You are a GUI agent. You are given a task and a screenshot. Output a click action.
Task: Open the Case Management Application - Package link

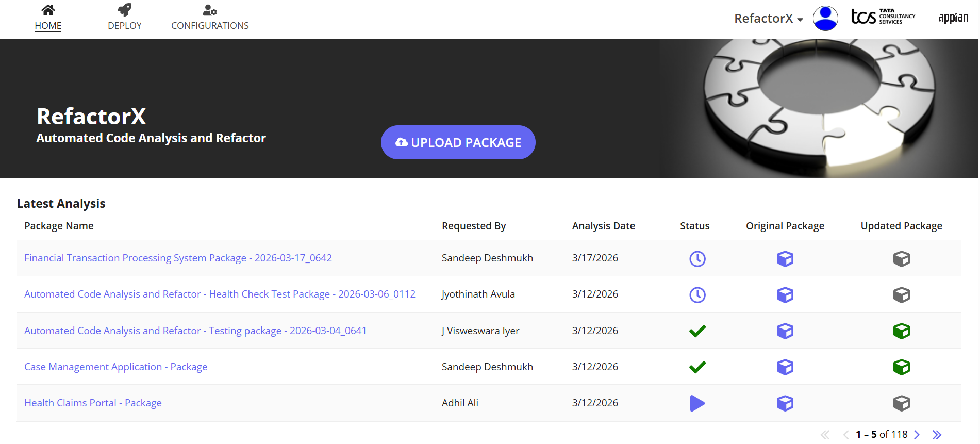coord(116,367)
